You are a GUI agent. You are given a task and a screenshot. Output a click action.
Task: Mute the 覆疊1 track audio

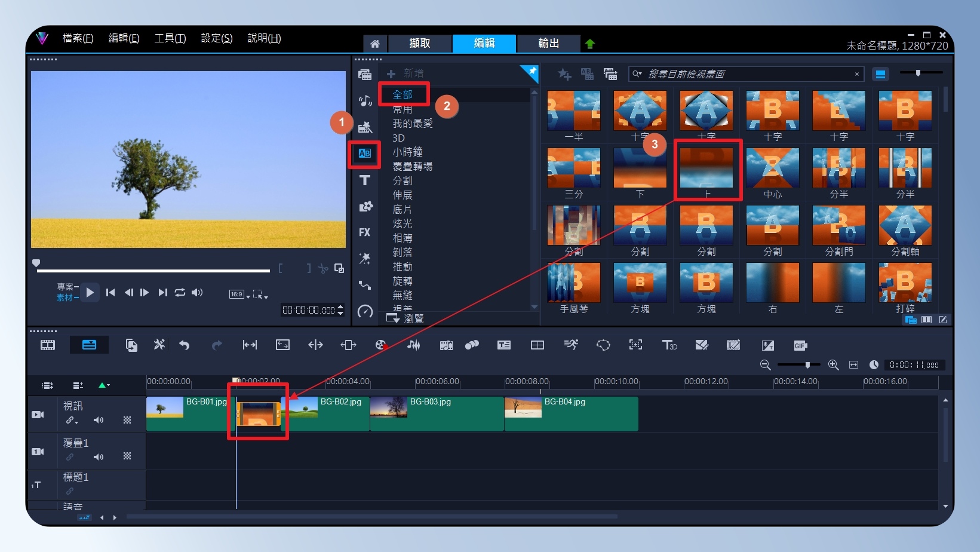99,456
